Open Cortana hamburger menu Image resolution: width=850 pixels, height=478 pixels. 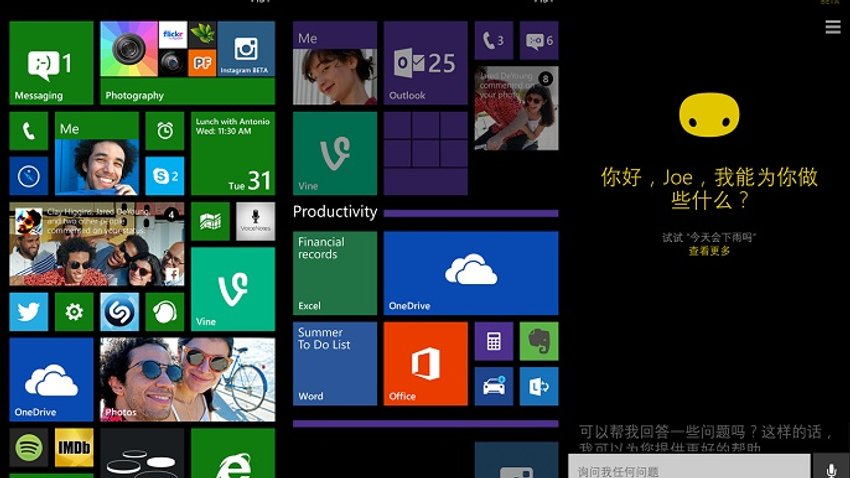coord(833,27)
